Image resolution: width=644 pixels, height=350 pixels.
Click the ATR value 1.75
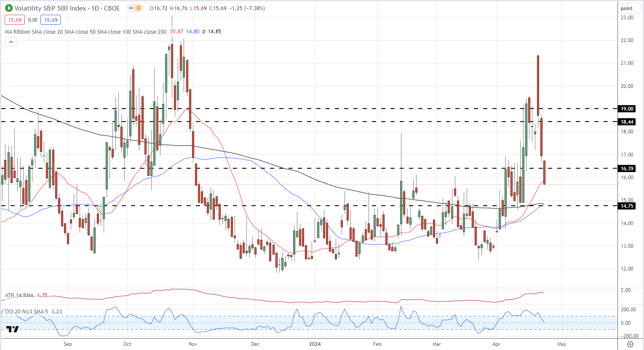point(42,295)
